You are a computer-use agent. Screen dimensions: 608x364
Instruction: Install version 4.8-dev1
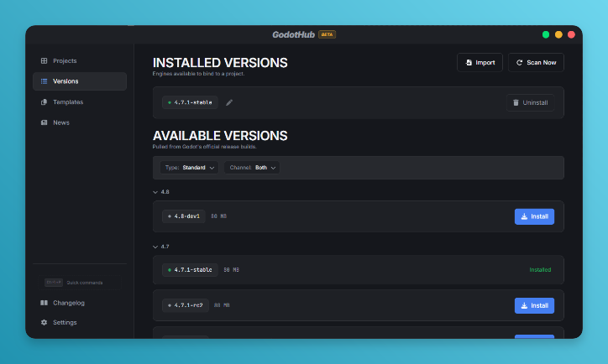click(x=534, y=216)
